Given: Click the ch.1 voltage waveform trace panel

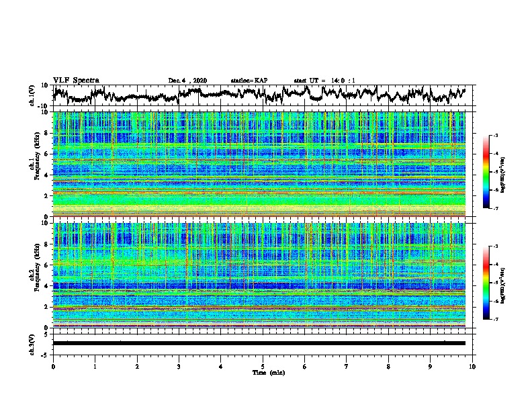Looking at the screenshot, I should pos(264,95).
